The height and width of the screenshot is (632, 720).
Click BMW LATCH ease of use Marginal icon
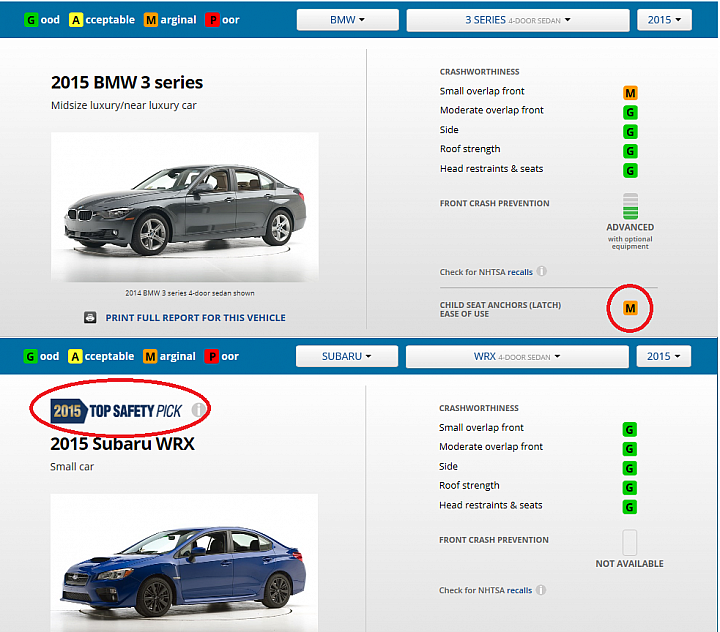[630, 308]
